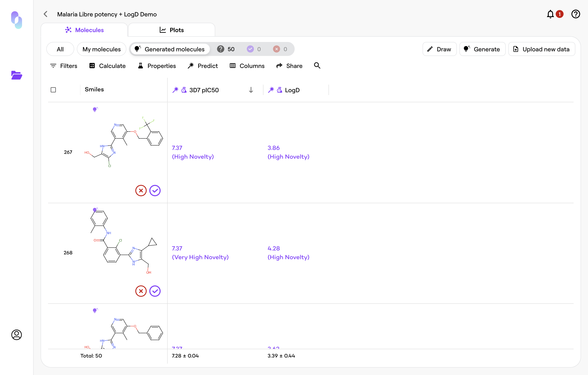This screenshot has width=588, height=375.
Task: Toggle the approved molecules filter showing 0
Action: 254,49
